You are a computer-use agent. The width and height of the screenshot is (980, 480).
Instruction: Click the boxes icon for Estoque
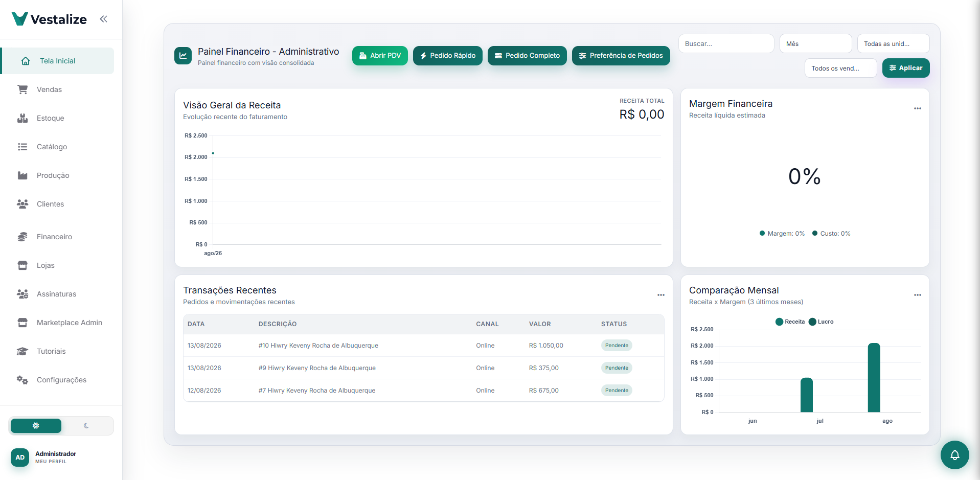point(22,118)
